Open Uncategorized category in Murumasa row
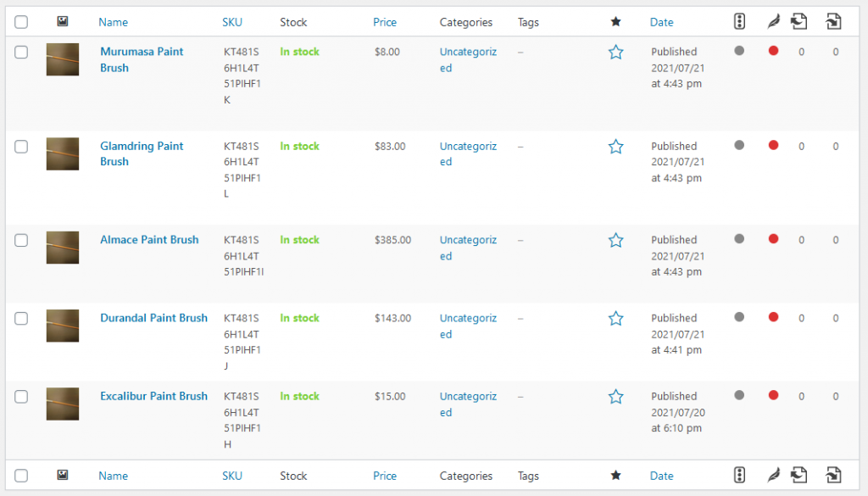The width and height of the screenshot is (868, 496). pyautogui.click(x=468, y=60)
